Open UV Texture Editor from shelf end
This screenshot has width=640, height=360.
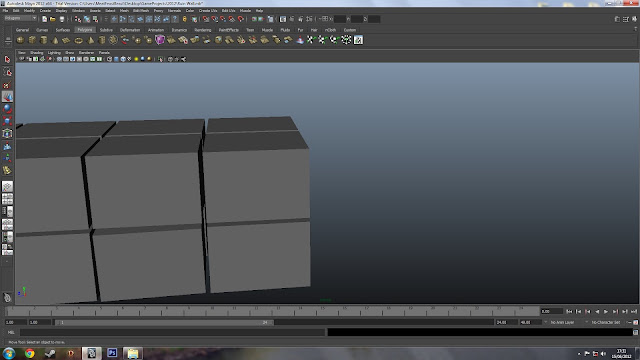(x=358, y=40)
